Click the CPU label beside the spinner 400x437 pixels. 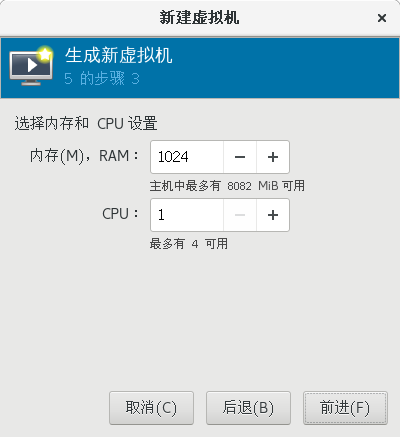coord(120,214)
